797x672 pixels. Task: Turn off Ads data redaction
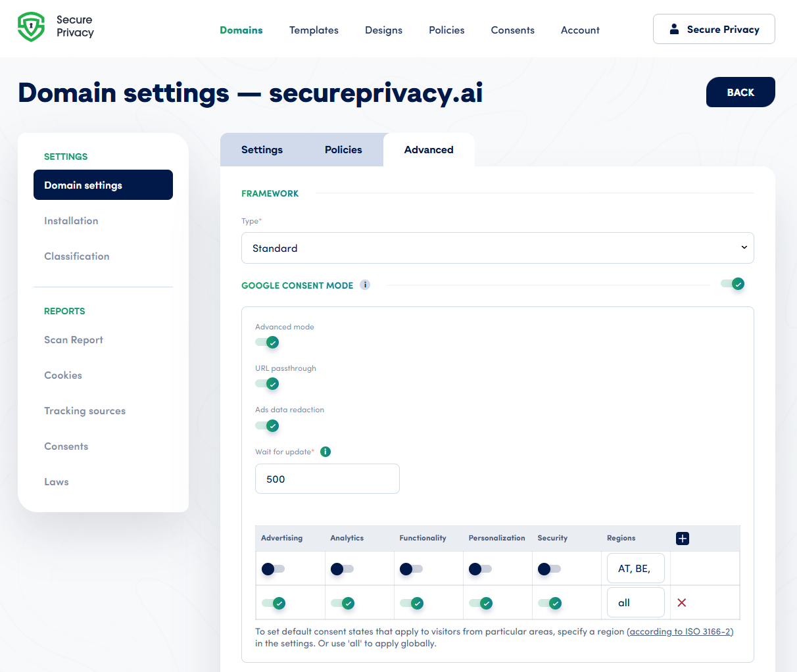[x=267, y=425]
